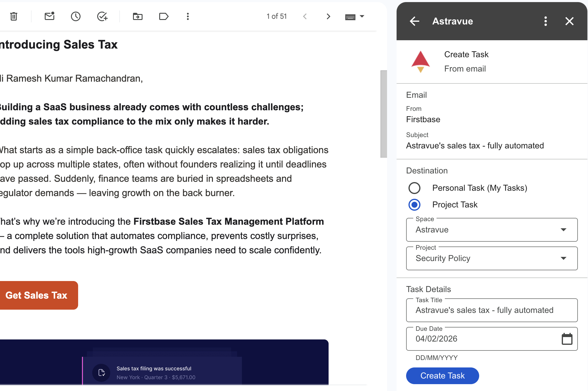Expand the Space dropdown showing Astravue
The image size is (588, 391).
point(492,230)
